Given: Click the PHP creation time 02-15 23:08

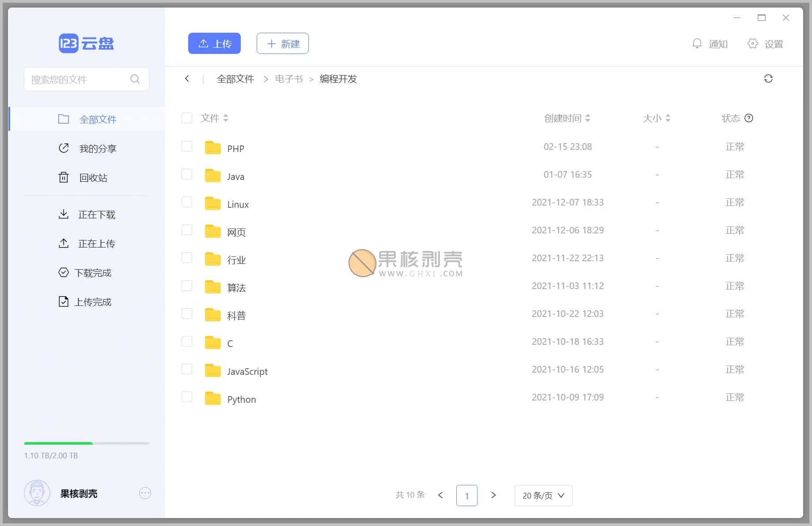Looking at the screenshot, I should coord(568,146).
